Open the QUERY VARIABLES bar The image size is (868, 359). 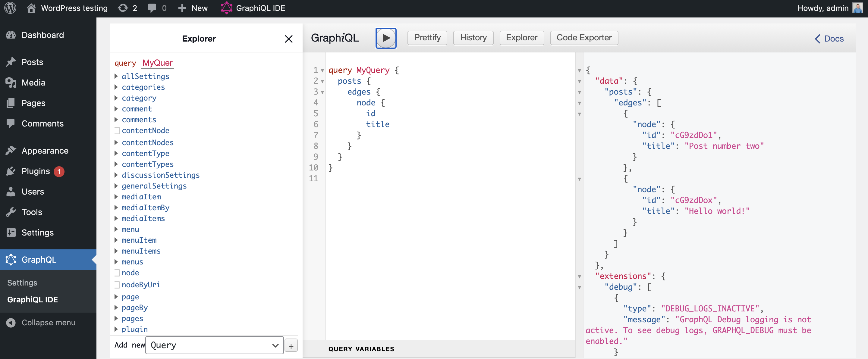(x=439, y=349)
